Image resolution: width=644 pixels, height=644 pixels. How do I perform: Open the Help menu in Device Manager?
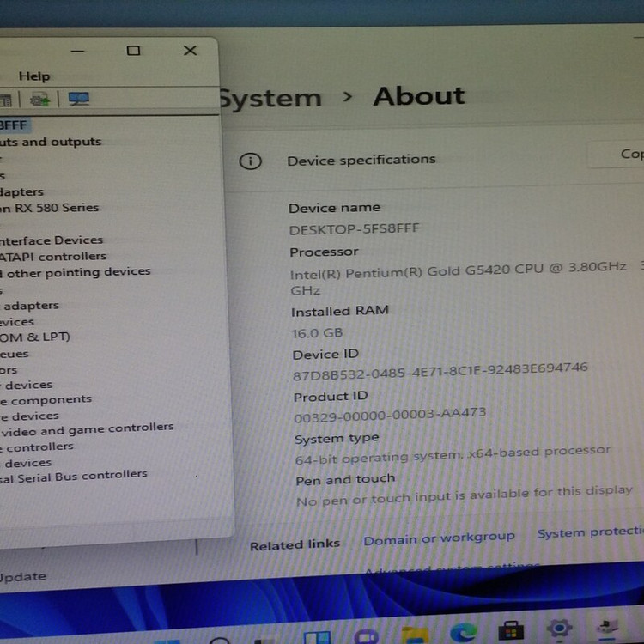coord(34,76)
